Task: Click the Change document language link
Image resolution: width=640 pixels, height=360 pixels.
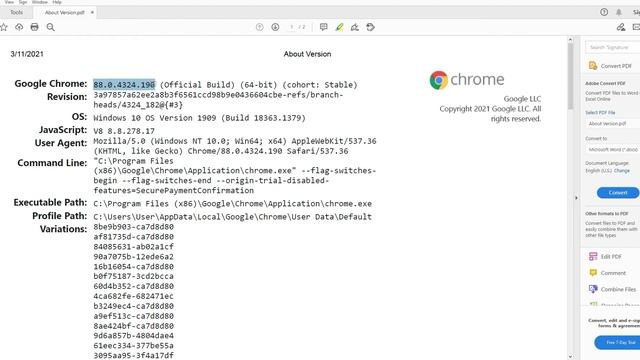Action: click(622, 171)
